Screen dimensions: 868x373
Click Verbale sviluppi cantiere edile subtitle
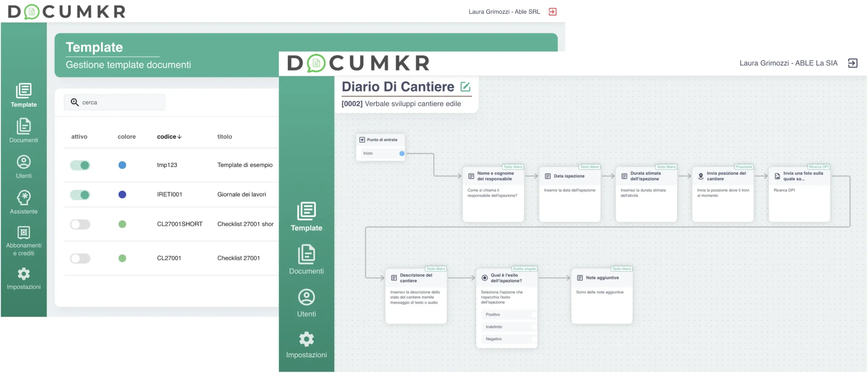click(413, 104)
